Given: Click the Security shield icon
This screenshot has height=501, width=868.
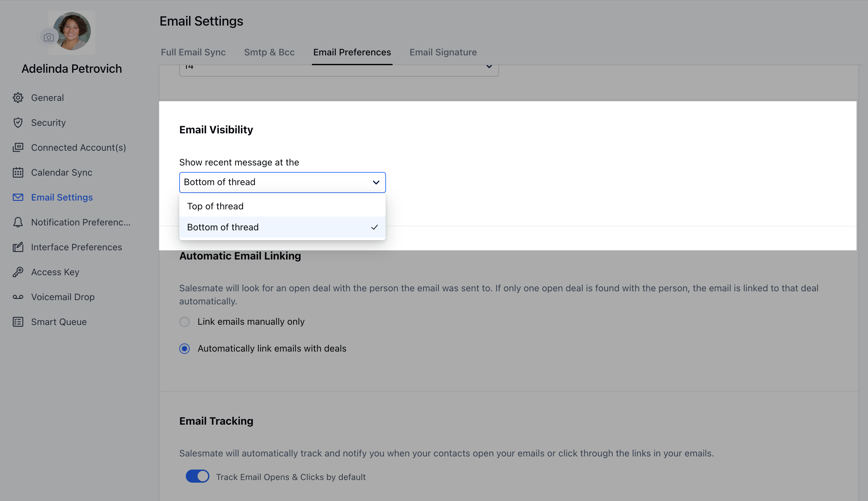Looking at the screenshot, I should [x=18, y=123].
